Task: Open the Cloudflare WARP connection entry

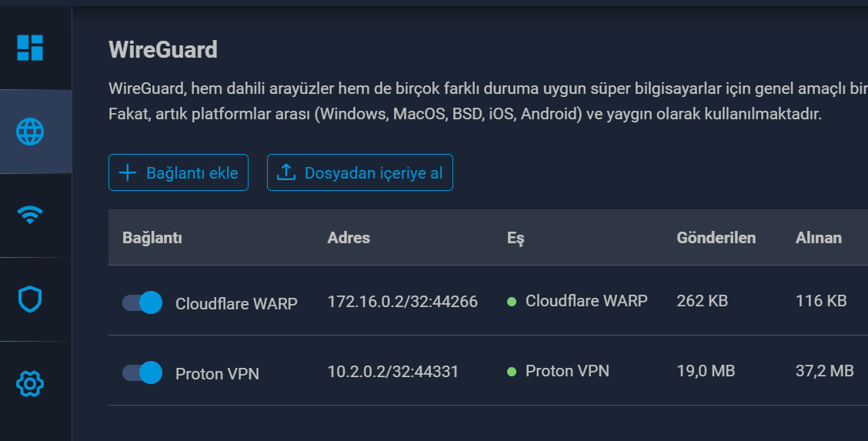Action: [236, 303]
